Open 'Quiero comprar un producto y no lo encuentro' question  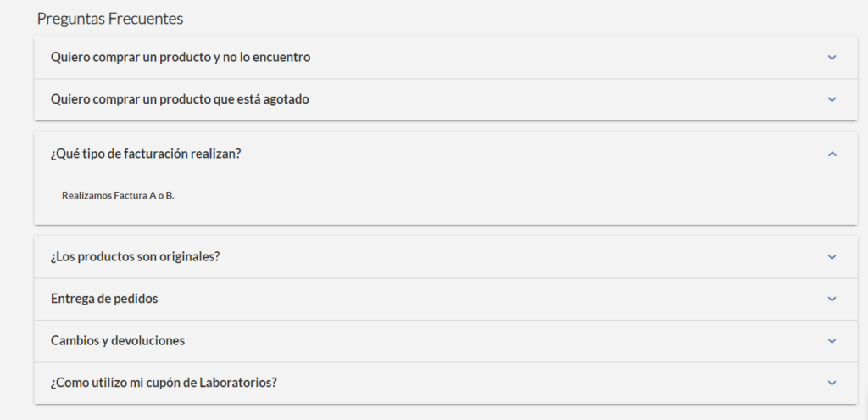pos(181,58)
